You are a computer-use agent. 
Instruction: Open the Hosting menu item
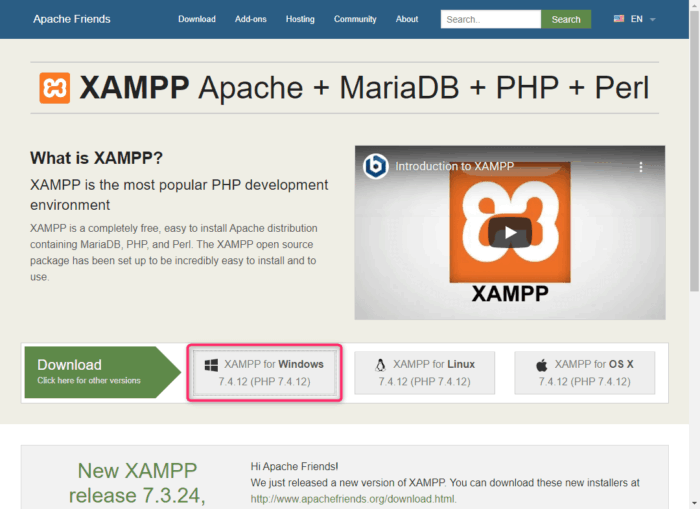[300, 19]
